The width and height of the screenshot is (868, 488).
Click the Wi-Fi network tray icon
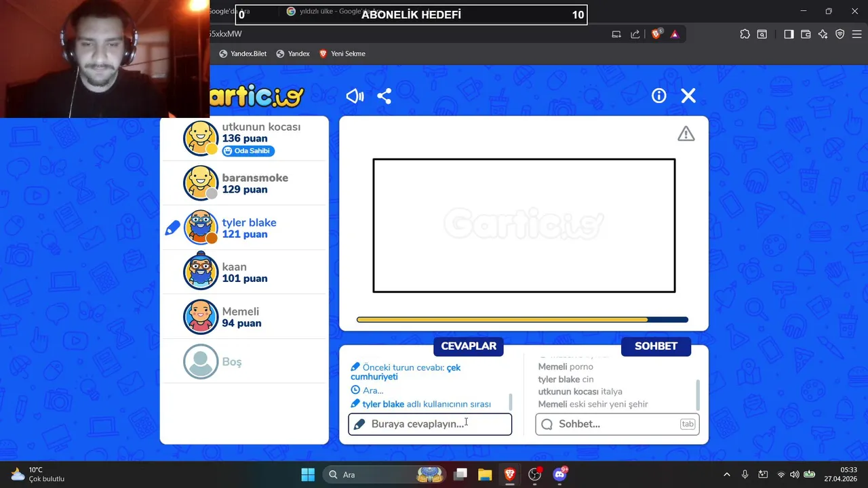click(x=781, y=474)
